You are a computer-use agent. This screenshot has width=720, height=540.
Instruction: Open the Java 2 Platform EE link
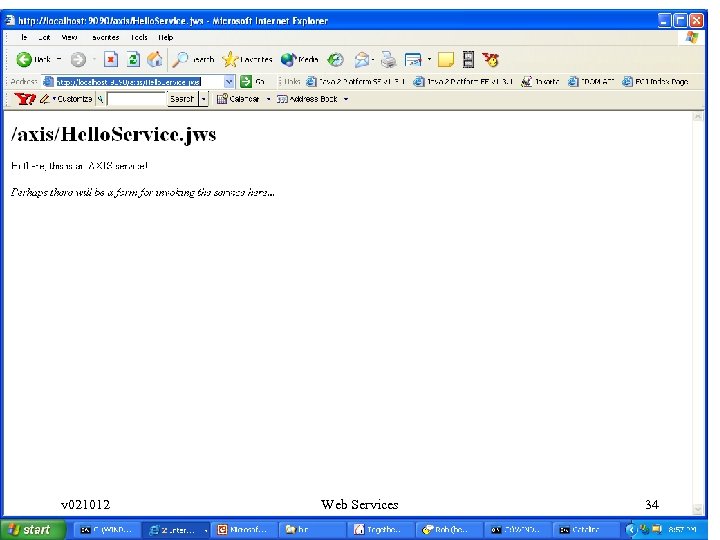coord(463,82)
